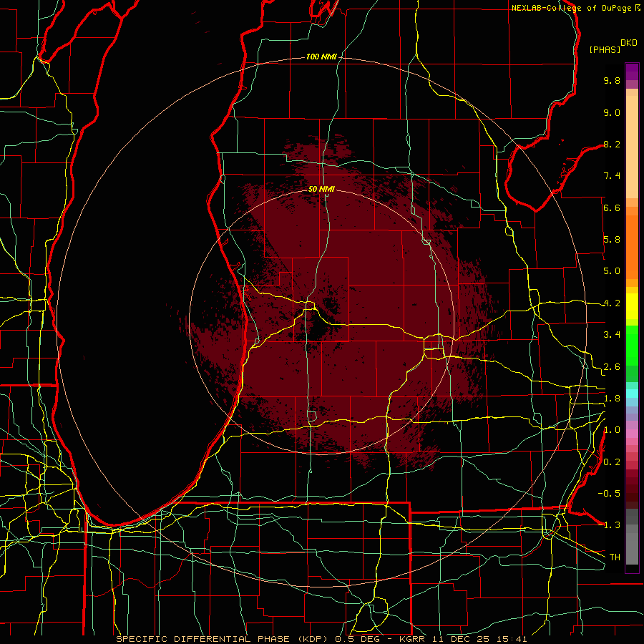Image resolution: width=644 pixels, height=644 pixels.
Task: Click the -0.5 value on the color scale
Action: (609, 494)
